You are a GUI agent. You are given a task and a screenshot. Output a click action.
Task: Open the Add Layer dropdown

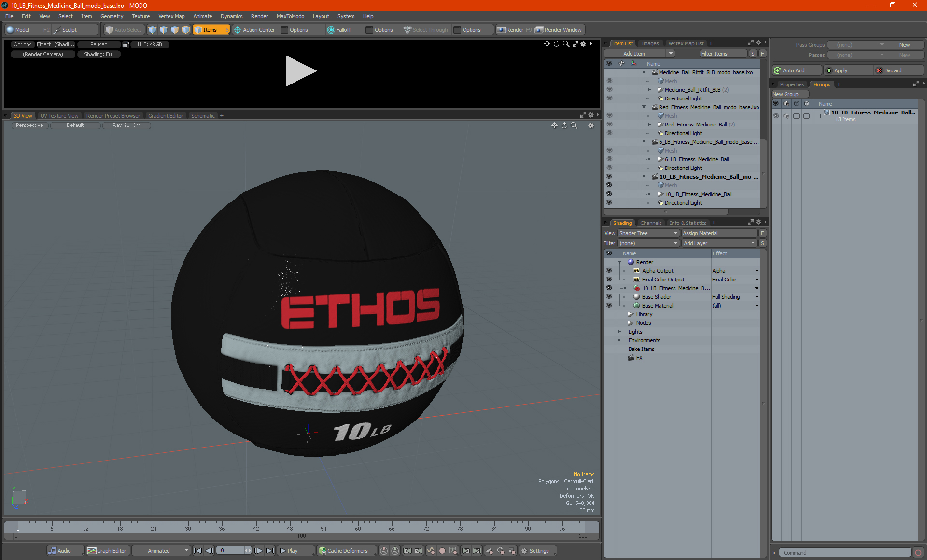[719, 243]
